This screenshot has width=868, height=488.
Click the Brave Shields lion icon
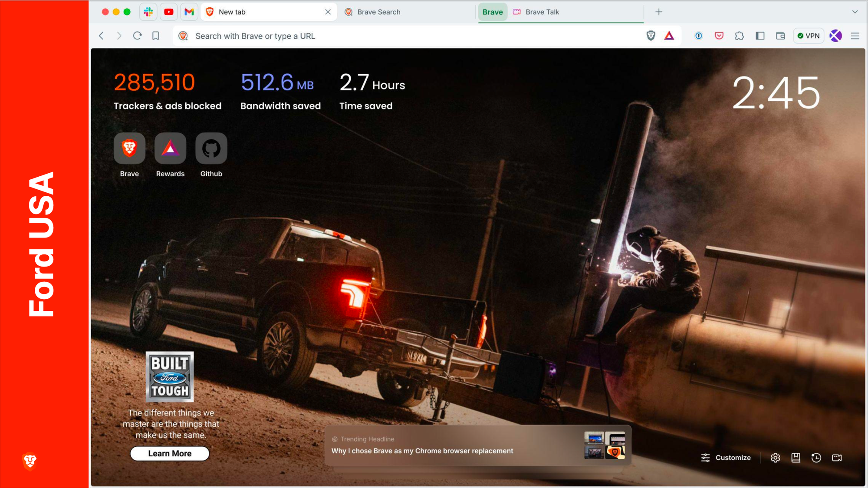pos(651,36)
